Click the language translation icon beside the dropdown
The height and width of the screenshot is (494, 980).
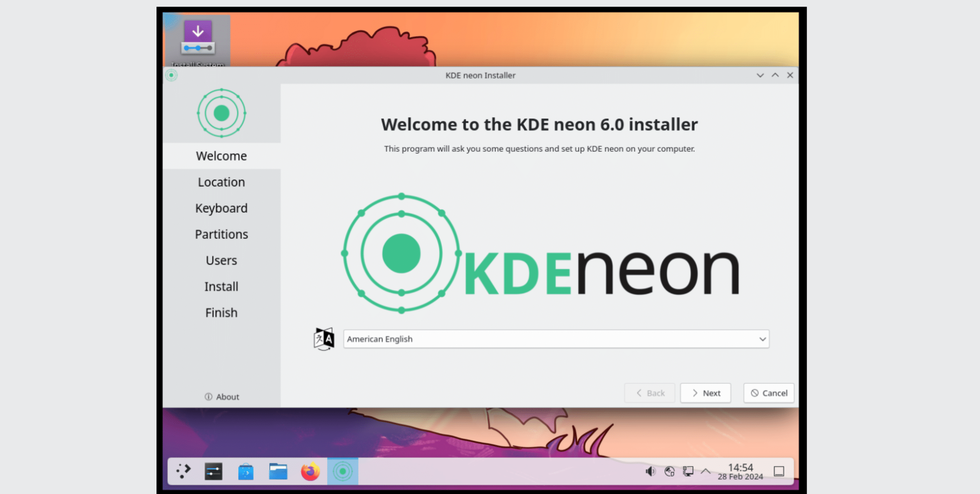pos(324,339)
